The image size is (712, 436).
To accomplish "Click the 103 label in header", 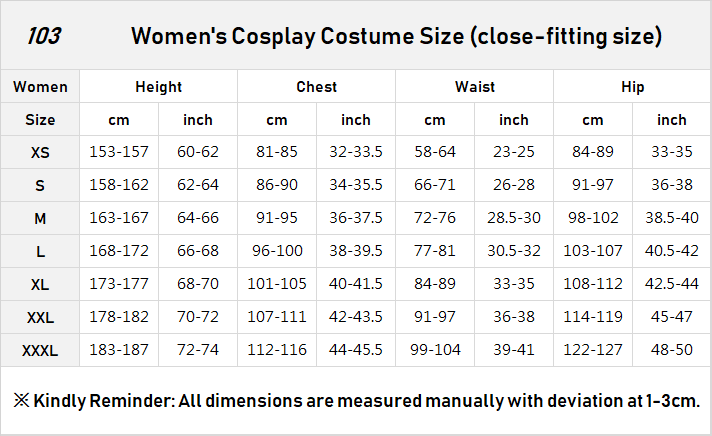I will click(43, 36).
